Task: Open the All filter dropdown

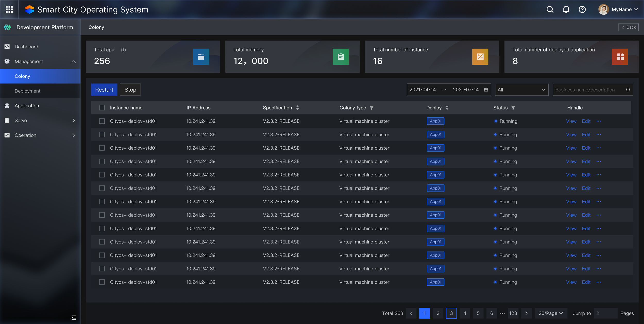Action: pyautogui.click(x=521, y=90)
